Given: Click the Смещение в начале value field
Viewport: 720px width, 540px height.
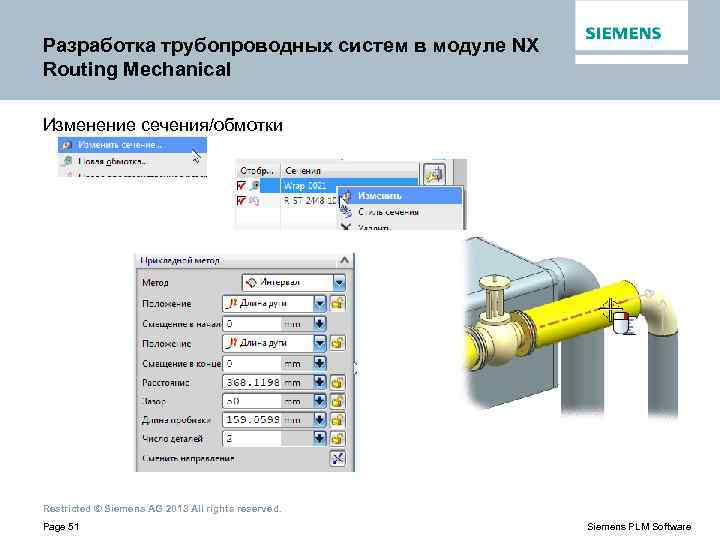Looking at the screenshot, I should [252, 324].
